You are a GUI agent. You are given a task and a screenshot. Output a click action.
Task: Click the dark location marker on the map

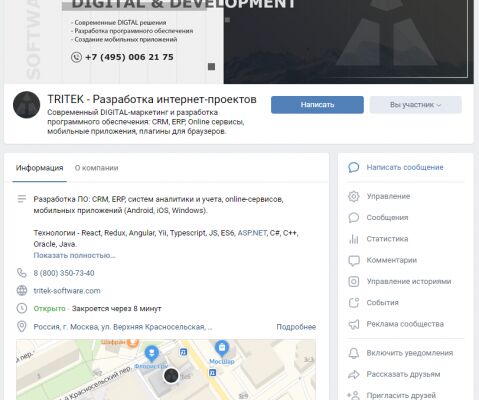point(171,376)
